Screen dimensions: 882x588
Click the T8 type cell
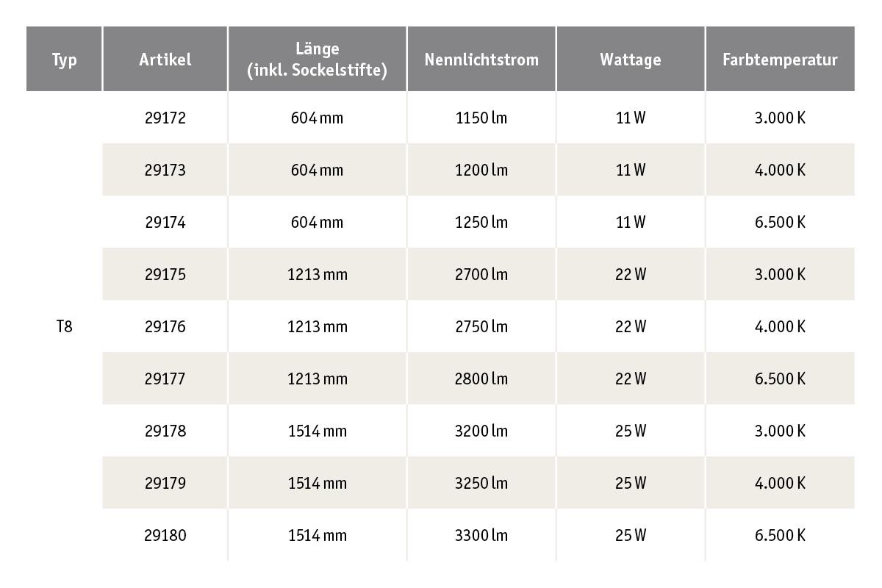(64, 326)
